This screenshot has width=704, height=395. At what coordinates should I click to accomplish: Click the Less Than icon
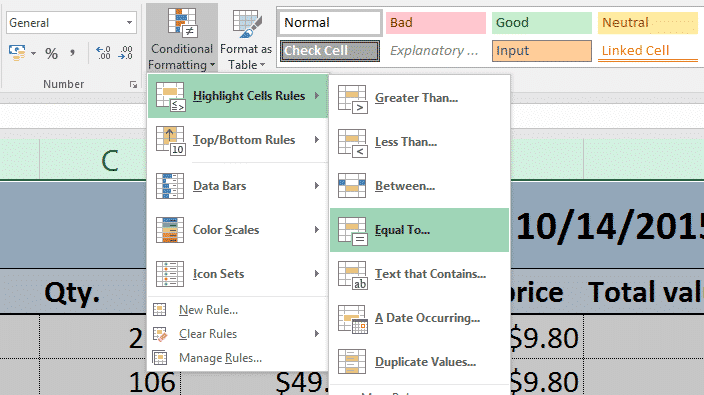[x=353, y=143]
